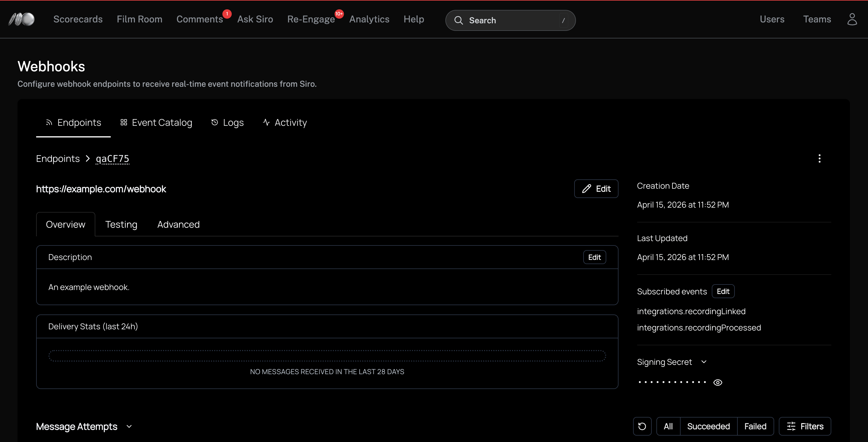Go to Scorecards
The height and width of the screenshot is (442, 868).
[78, 19]
